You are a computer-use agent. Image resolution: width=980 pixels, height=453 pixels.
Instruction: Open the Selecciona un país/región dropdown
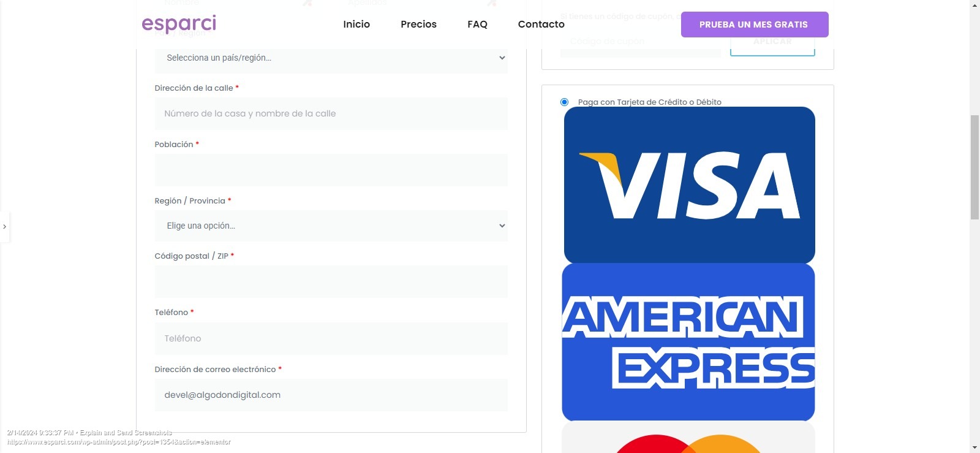coord(331,58)
